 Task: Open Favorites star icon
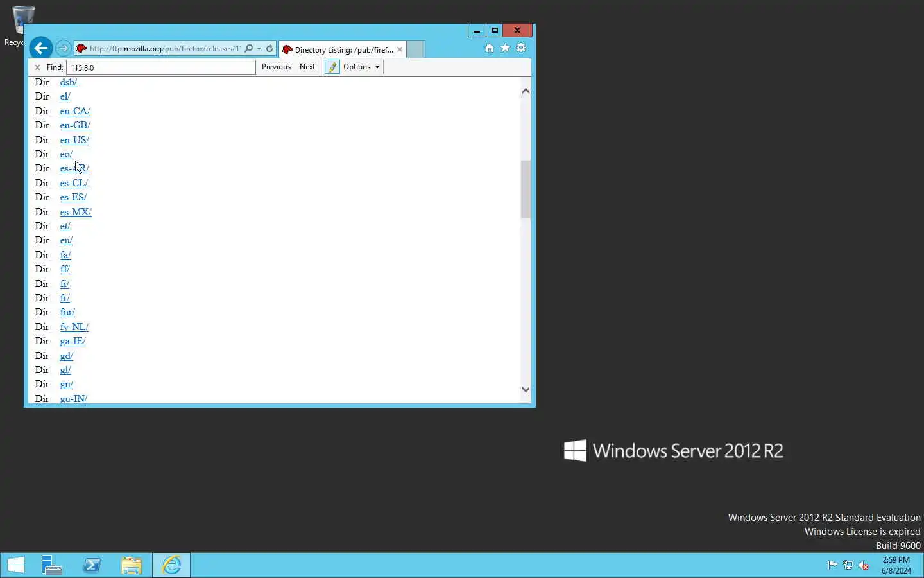point(505,48)
